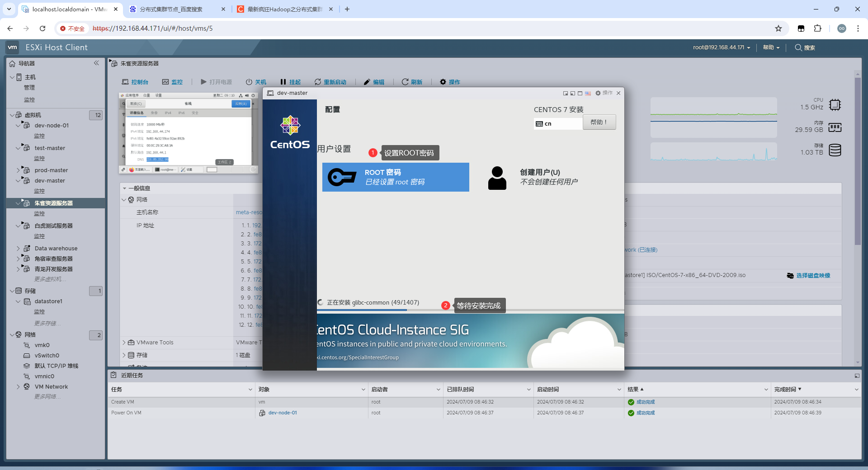Click the 监控 monitor toolbar icon
This screenshot has height=470, width=868.
(165, 82)
